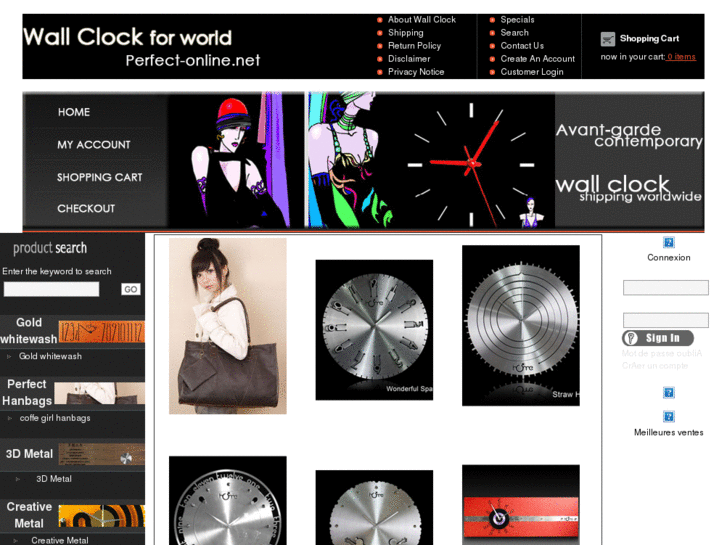This screenshot has height=545, width=727.
Task: Click the shopping cart icon in header
Action: pyautogui.click(x=607, y=39)
